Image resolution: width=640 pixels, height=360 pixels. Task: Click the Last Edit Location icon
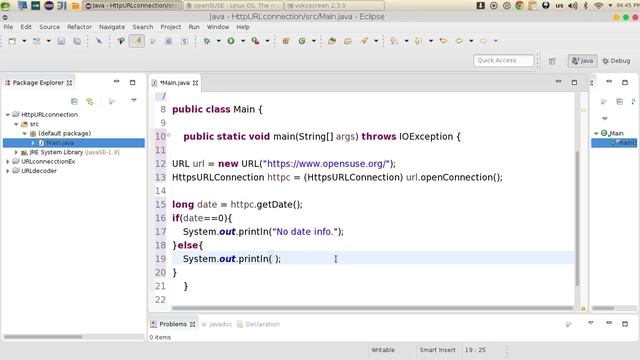pyautogui.click(x=443, y=41)
